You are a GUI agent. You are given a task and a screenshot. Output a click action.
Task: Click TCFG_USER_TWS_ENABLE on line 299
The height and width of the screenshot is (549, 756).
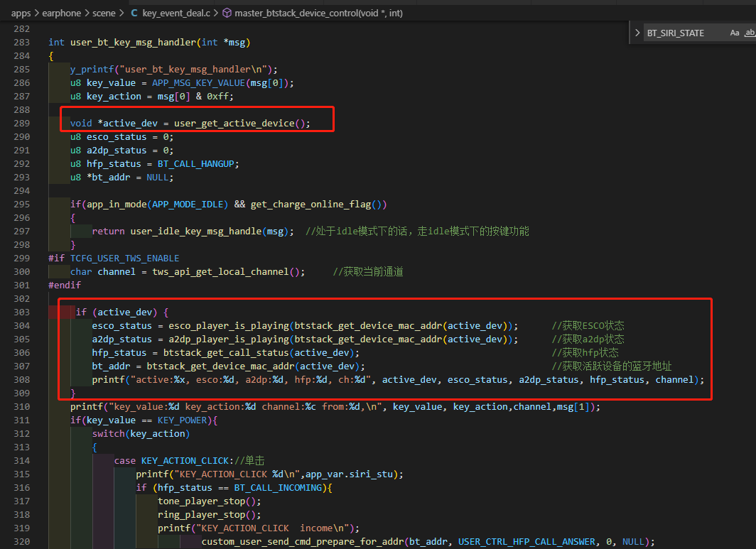pyautogui.click(x=125, y=259)
